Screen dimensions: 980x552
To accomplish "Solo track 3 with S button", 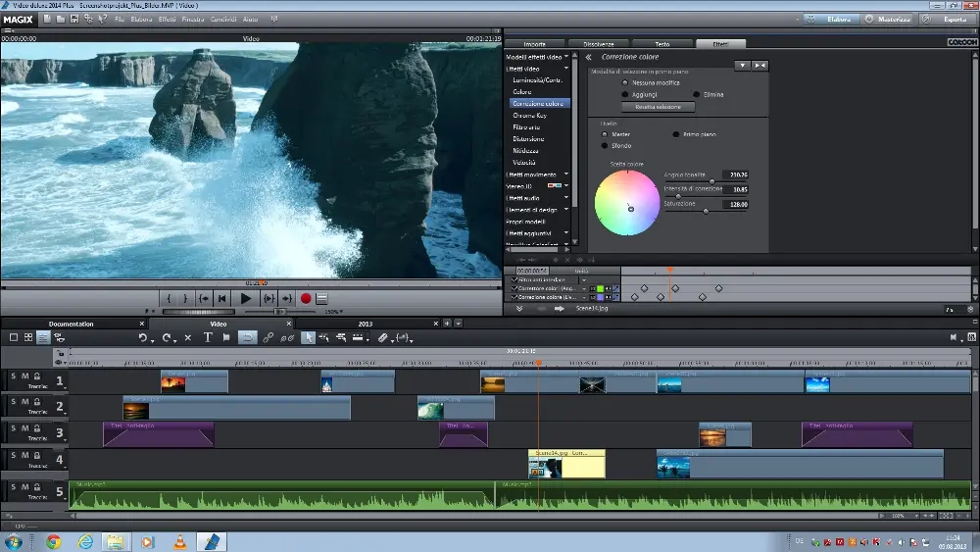I will 13,428.
